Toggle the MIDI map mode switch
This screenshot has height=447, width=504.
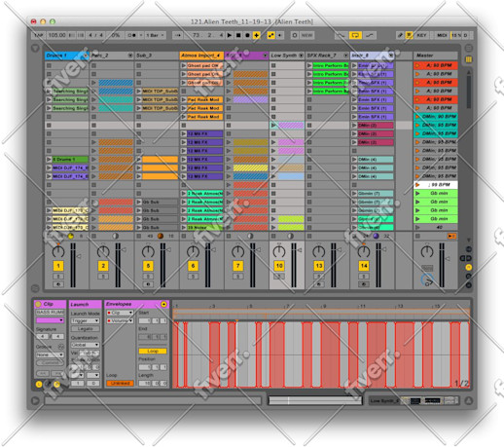click(x=442, y=35)
